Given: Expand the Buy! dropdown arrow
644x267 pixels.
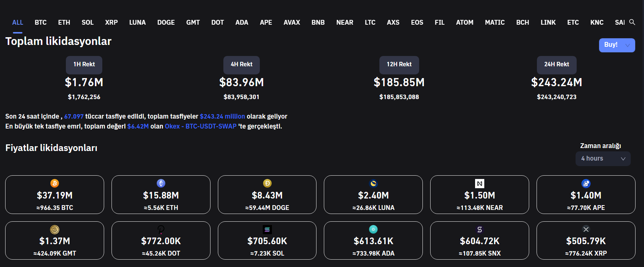Looking at the screenshot, I should click(x=627, y=45).
